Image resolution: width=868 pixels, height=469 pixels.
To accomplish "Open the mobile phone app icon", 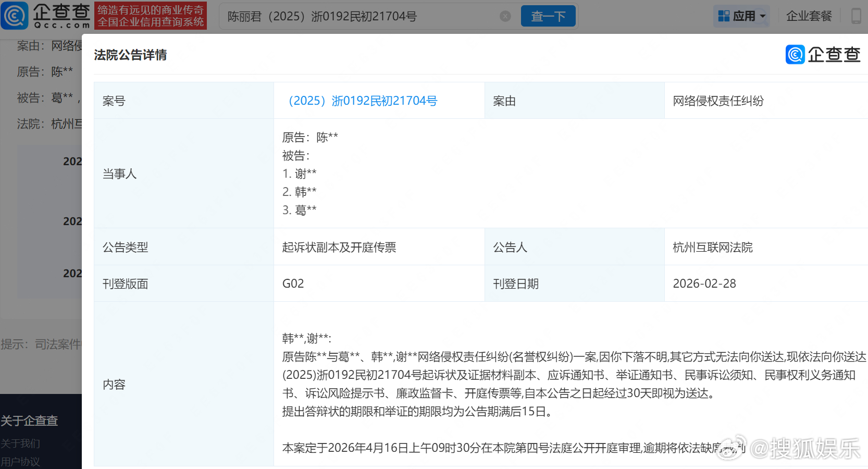I will (x=856, y=16).
